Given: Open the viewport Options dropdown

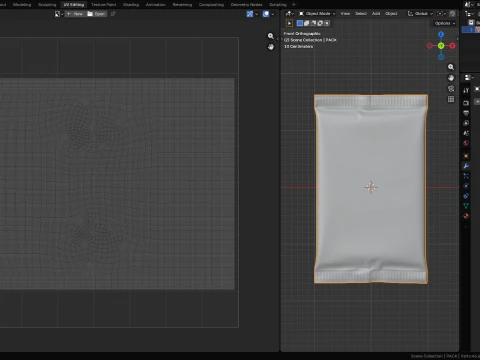Looking at the screenshot, I should [445, 23].
